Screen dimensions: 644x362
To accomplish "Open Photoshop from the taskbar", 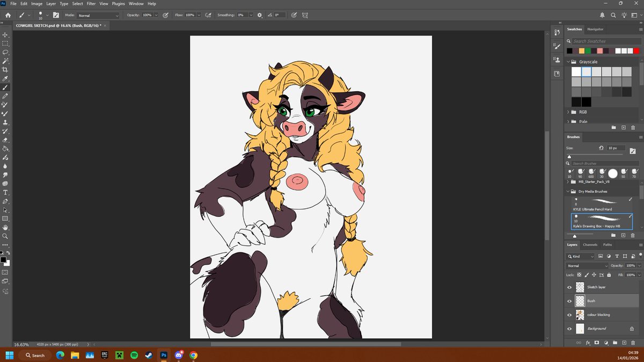I will (x=164, y=355).
